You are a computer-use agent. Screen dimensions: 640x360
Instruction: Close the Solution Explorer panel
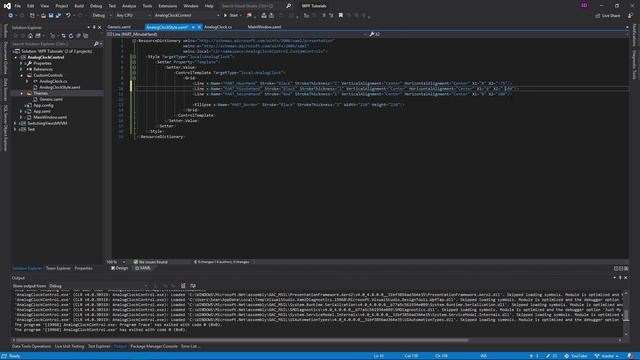pyautogui.click(x=100, y=27)
